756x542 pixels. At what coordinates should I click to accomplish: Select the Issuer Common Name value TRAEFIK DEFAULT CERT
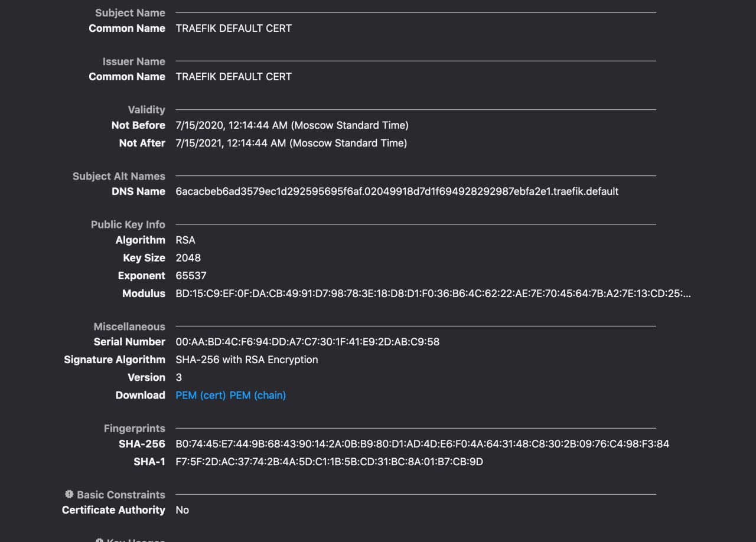(234, 77)
